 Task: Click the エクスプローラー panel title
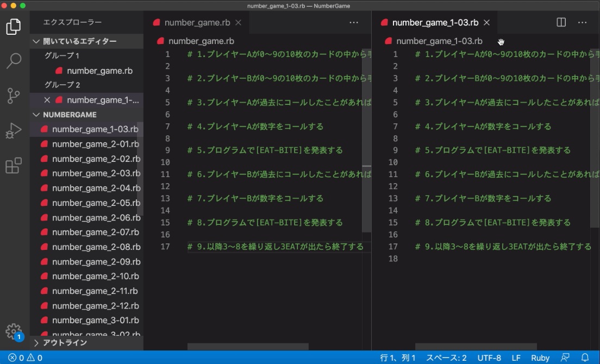pyautogui.click(x=72, y=22)
